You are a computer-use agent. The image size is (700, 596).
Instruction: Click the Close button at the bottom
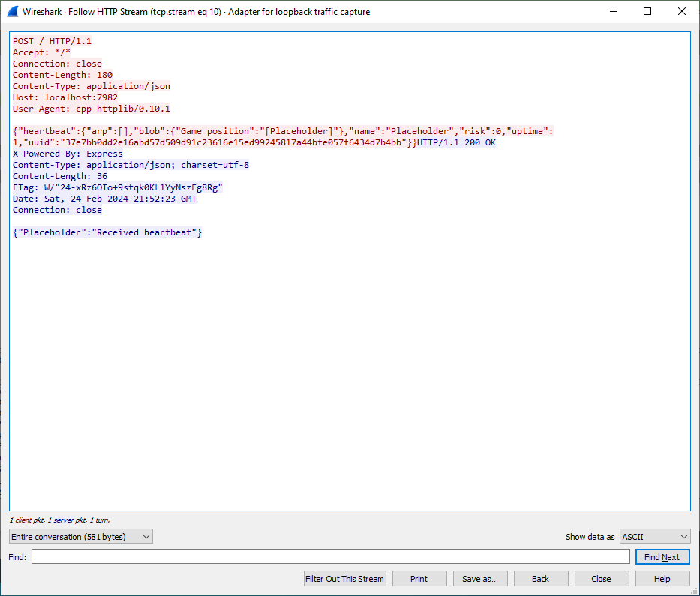tap(601, 579)
